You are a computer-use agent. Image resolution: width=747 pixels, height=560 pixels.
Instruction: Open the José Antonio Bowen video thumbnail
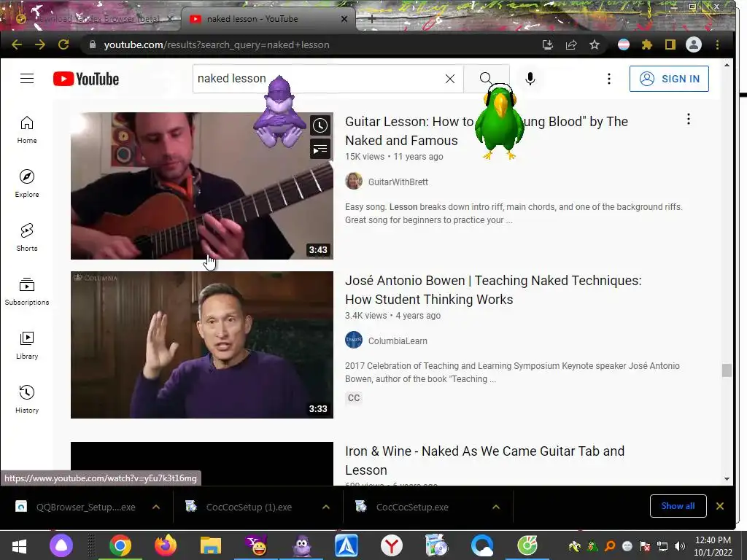pyautogui.click(x=202, y=345)
